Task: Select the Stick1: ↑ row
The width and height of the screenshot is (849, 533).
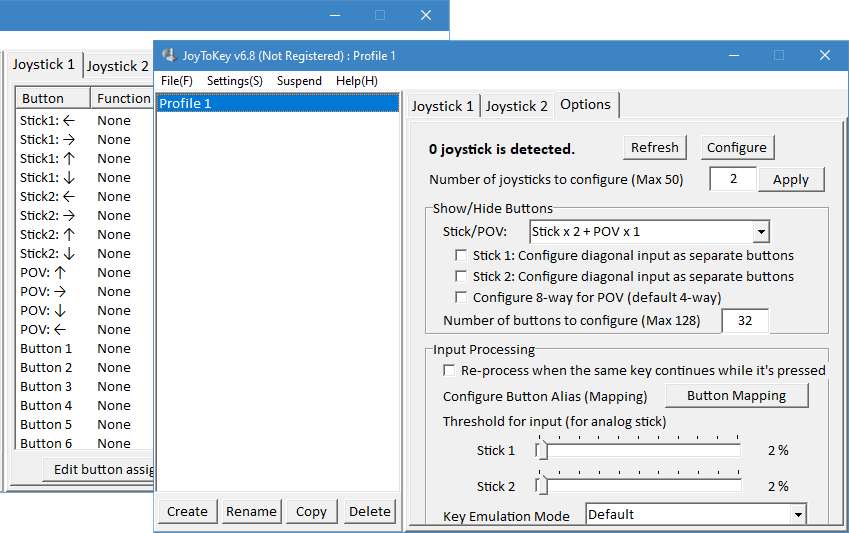Action: click(85, 158)
